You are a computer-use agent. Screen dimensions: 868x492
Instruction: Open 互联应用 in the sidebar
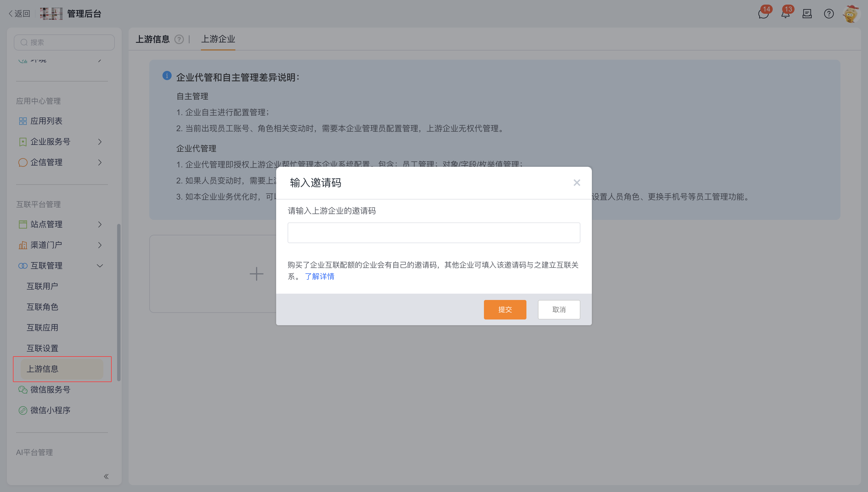42,328
